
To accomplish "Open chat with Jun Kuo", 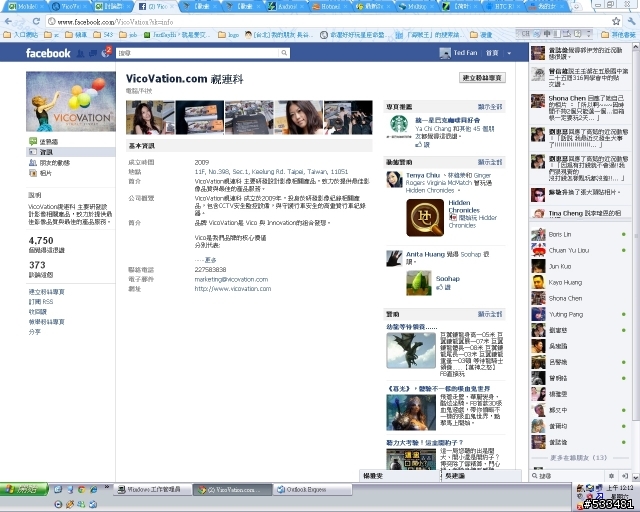I will coord(580,266).
